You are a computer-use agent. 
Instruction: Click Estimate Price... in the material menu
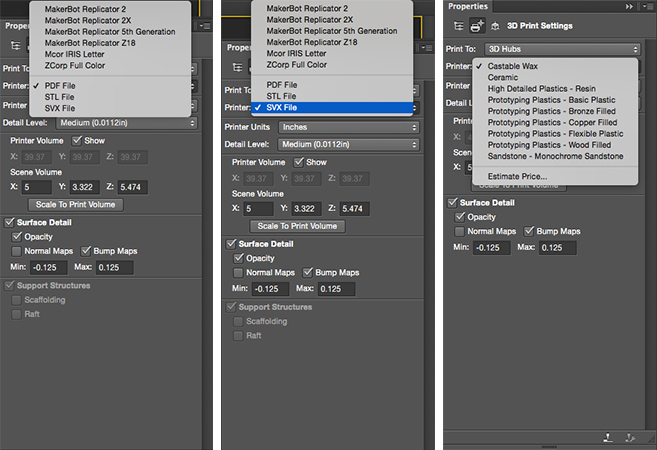(x=517, y=176)
